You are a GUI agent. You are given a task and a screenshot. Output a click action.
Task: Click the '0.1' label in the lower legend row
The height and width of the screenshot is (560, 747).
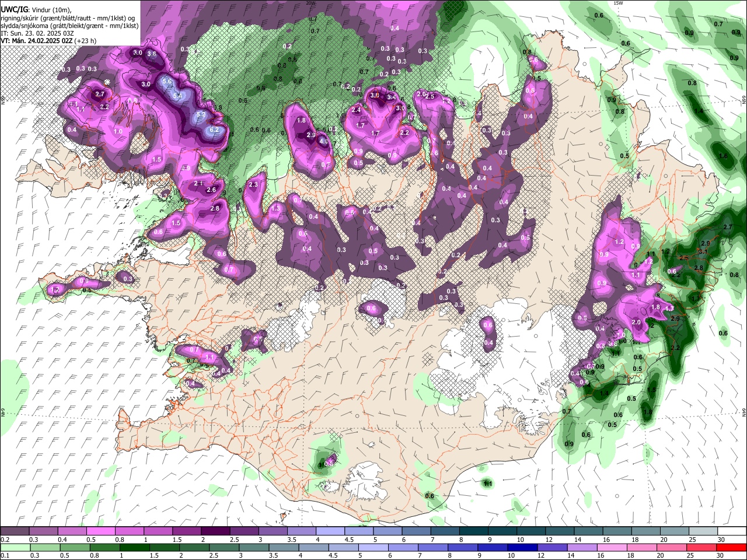click(4, 555)
